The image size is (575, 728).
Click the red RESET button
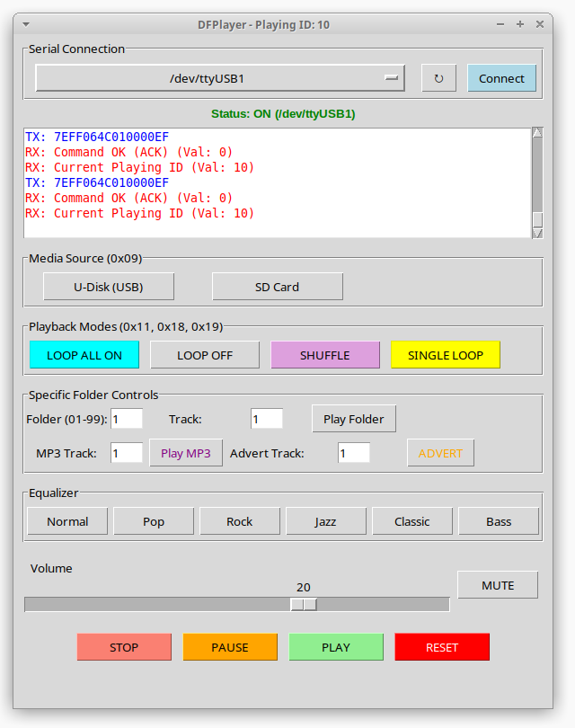pyautogui.click(x=442, y=647)
